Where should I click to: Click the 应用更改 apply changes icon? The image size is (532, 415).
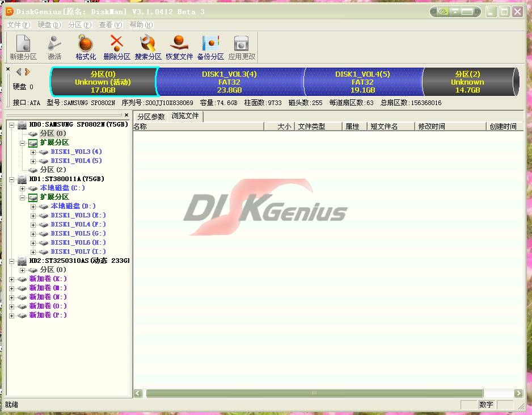coord(241,44)
